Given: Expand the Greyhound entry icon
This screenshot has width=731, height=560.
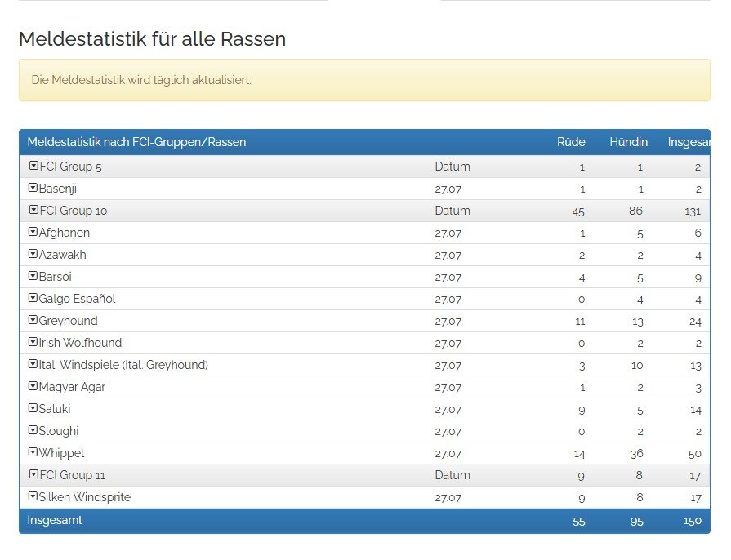Looking at the screenshot, I should click(x=33, y=320).
